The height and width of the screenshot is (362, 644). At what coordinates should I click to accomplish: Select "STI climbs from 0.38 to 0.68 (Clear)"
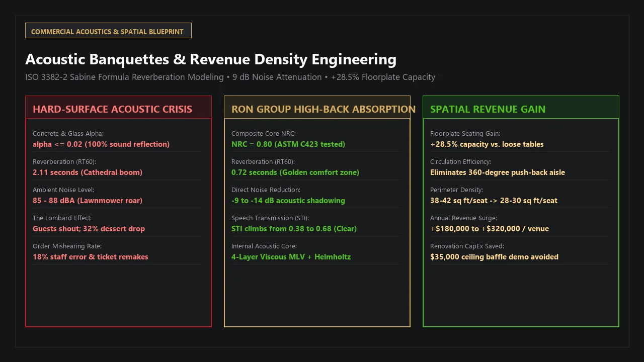tap(294, 229)
